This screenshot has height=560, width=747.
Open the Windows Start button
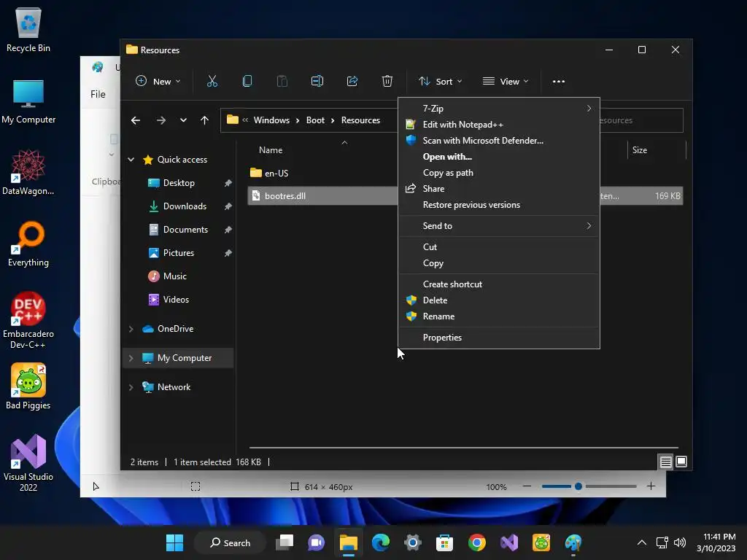[x=175, y=542]
